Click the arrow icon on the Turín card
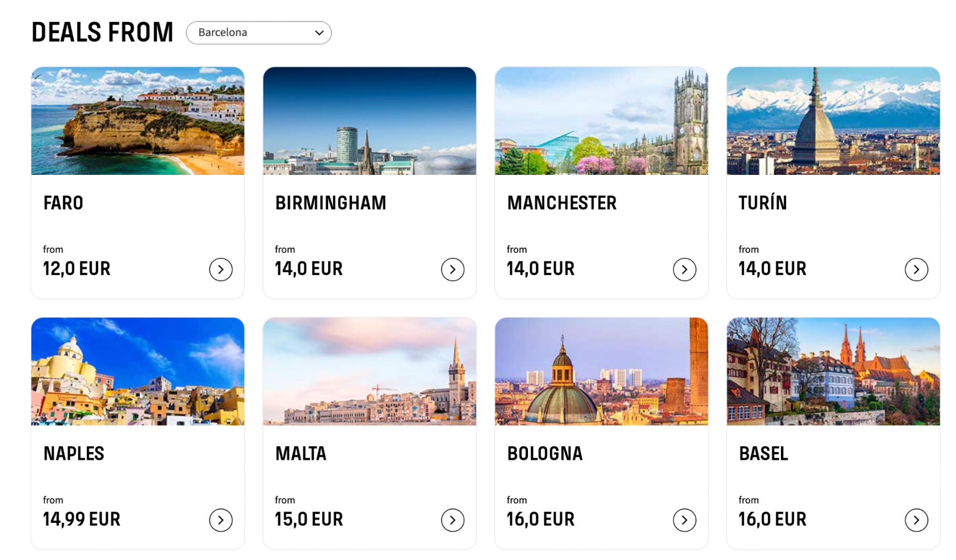This screenshot has height=560, width=956. click(x=916, y=269)
